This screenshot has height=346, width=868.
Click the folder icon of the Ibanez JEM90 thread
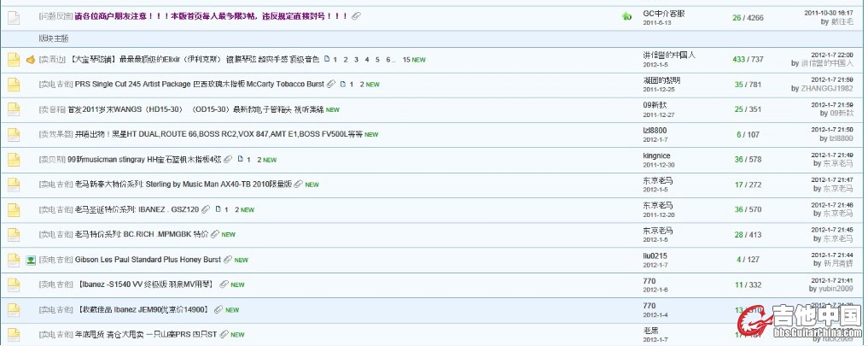click(14, 309)
